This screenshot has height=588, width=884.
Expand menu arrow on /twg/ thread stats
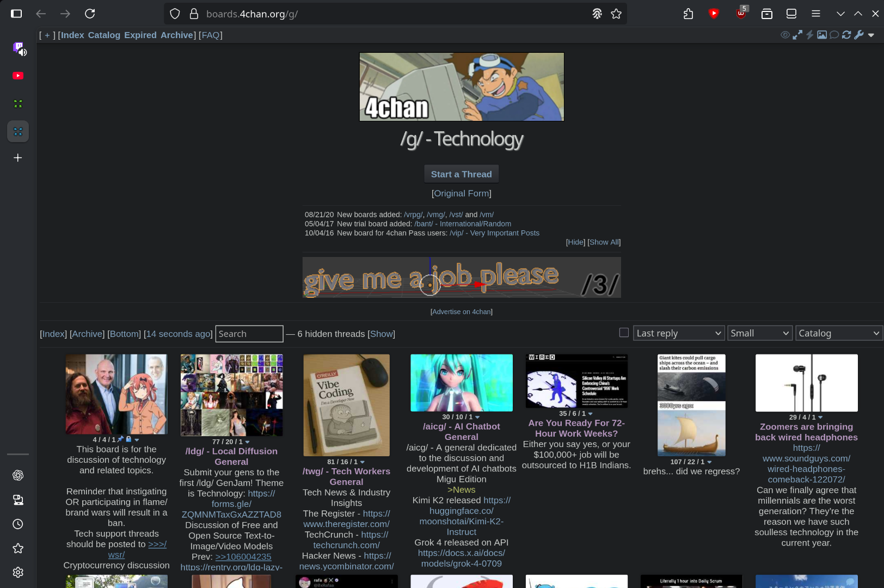point(363,462)
